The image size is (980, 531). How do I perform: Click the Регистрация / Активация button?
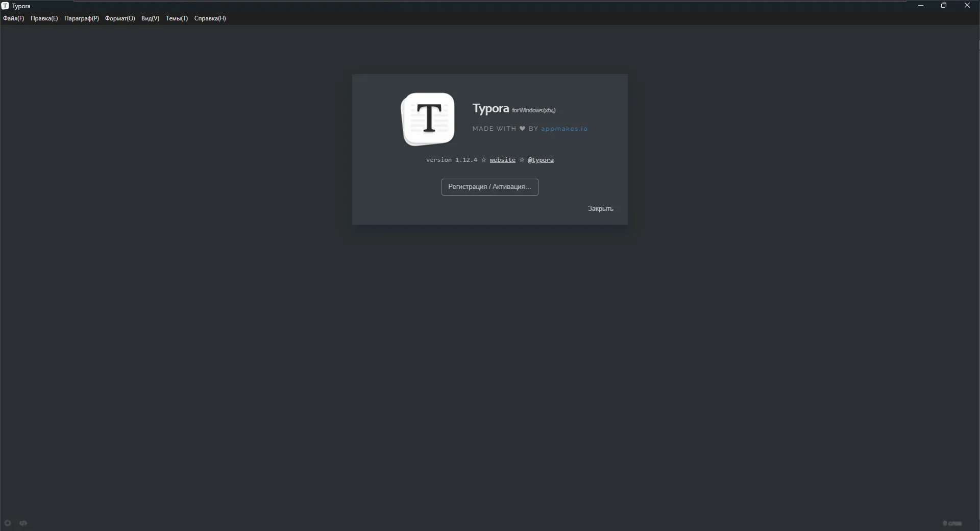tap(490, 187)
